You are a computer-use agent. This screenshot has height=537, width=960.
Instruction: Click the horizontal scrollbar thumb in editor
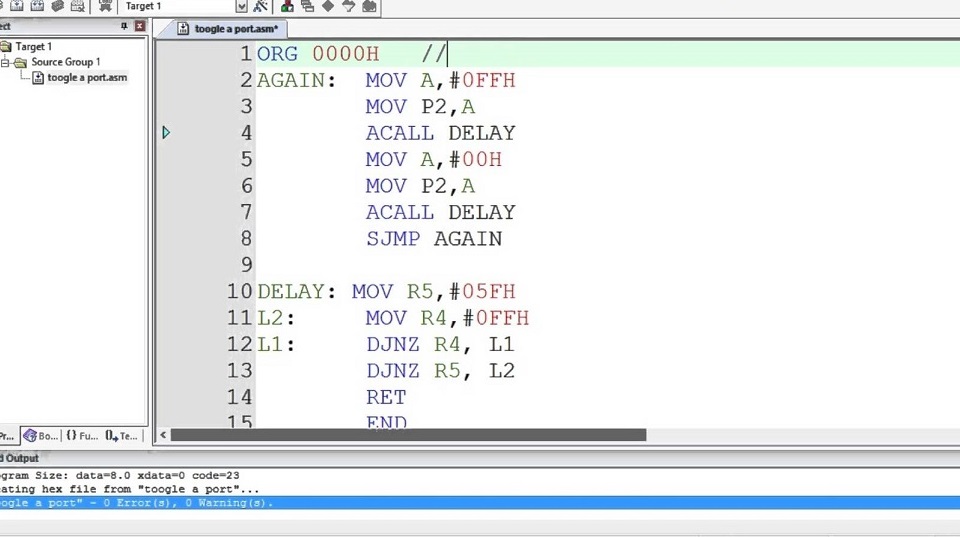click(407, 435)
